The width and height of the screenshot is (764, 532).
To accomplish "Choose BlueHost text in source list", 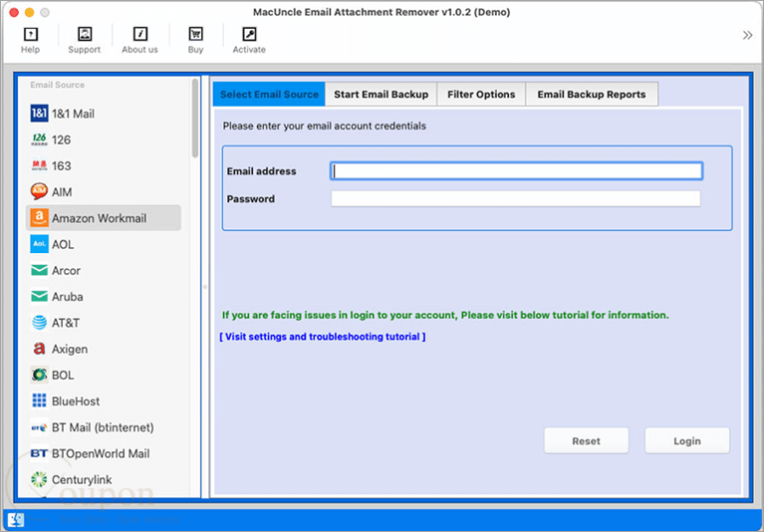I will click(x=76, y=401).
